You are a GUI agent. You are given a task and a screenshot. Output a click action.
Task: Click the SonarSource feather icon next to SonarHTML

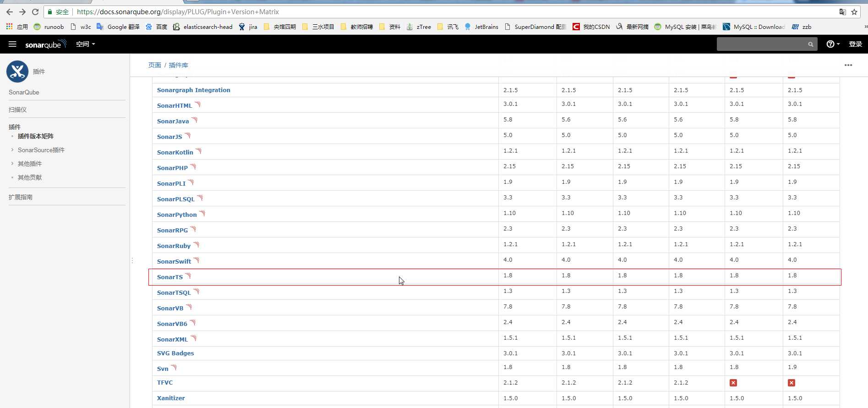pos(198,105)
